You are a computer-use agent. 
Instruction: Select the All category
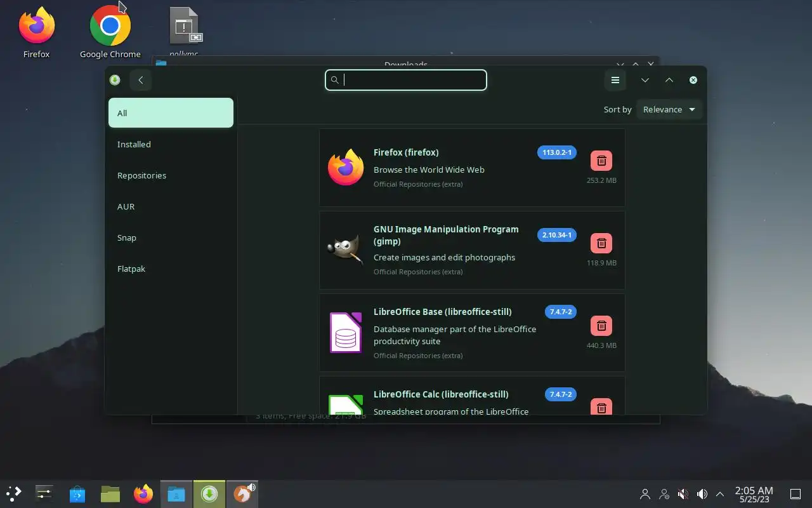click(x=171, y=113)
